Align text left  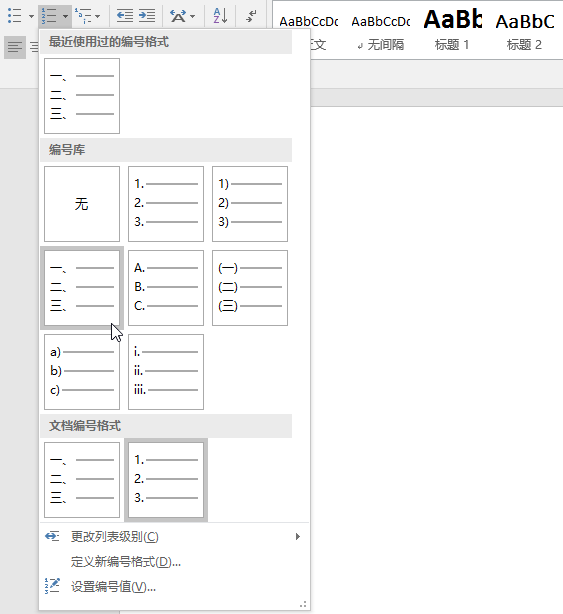[15, 47]
